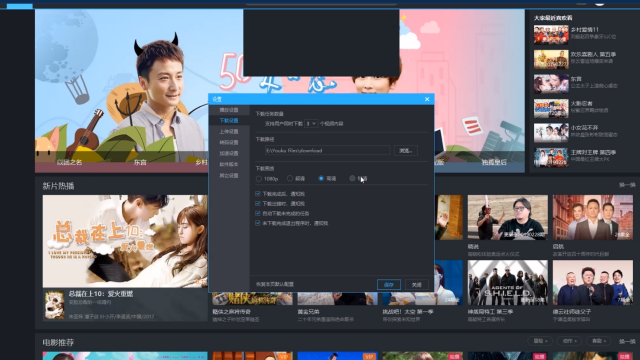The width and height of the screenshot is (640, 360).
Task: Click the 保存 save button
Action: click(389, 284)
